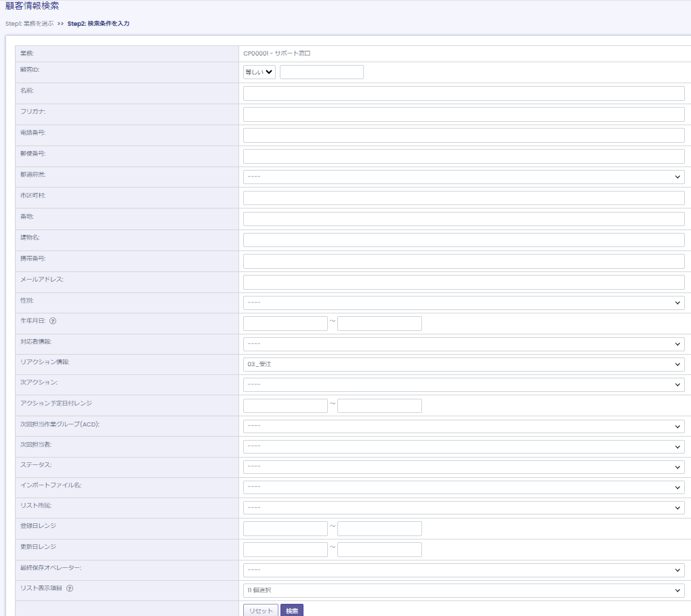Click the 登録日レンジ end date field
Viewport: 691px width, 616px height.
379,529
